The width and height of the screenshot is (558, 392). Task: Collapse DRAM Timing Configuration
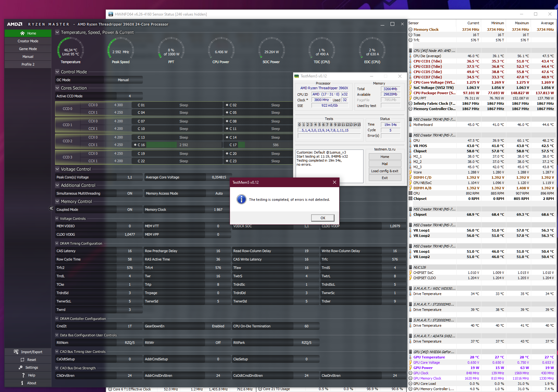tap(57, 243)
